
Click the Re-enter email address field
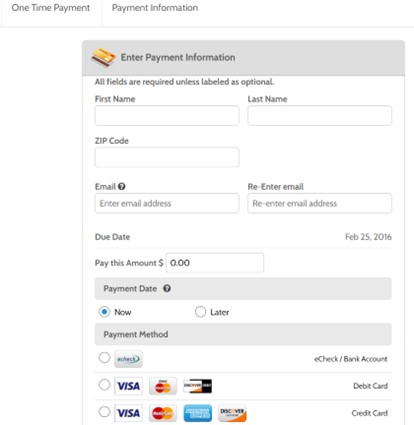[320, 203]
